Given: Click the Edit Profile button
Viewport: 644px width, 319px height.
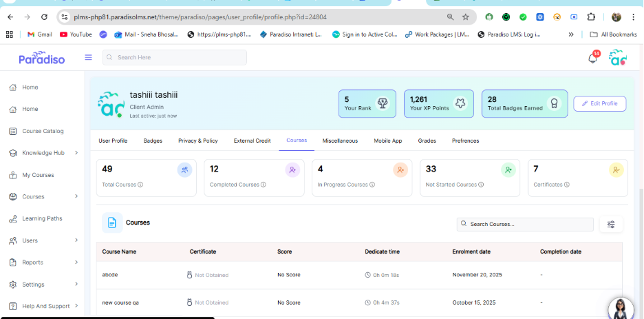Looking at the screenshot, I should point(599,103).
